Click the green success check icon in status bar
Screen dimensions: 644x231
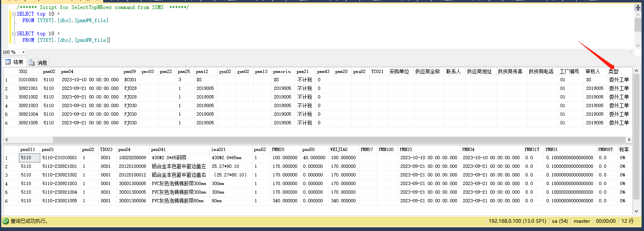pos(6,221)
